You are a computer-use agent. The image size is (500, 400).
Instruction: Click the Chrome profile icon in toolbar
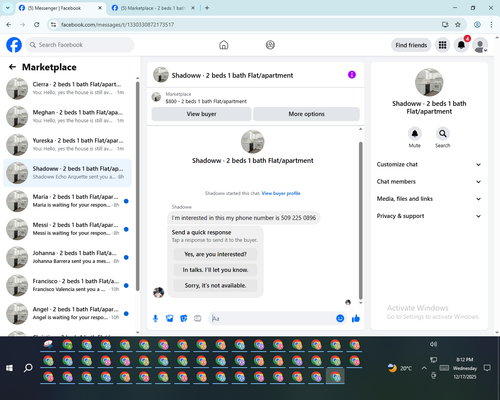click(x=477, y=24)
